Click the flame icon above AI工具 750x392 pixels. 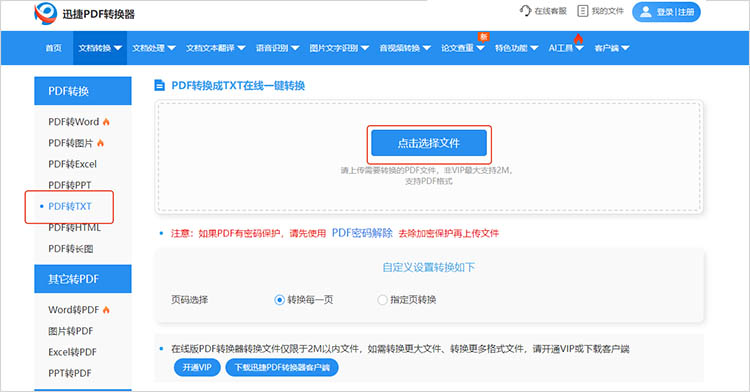[579, 39]
